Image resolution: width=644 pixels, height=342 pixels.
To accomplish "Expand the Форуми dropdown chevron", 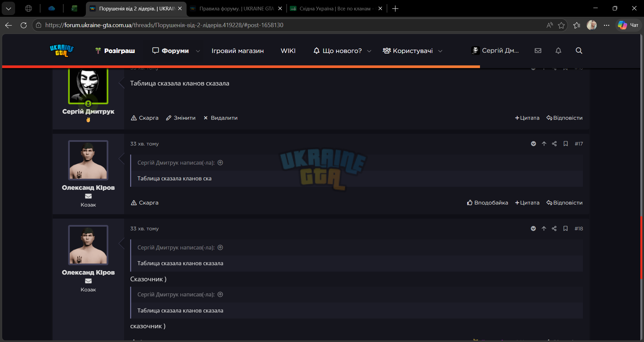I will coord(198,51).
